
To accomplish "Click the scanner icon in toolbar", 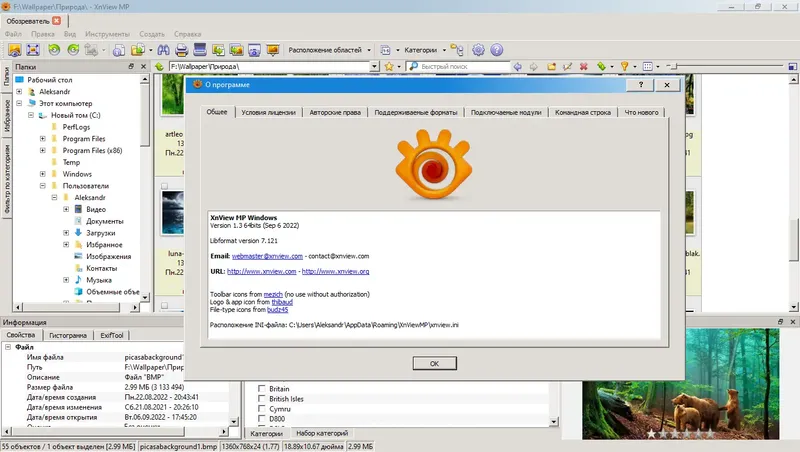I will click(x=200, y=49).
